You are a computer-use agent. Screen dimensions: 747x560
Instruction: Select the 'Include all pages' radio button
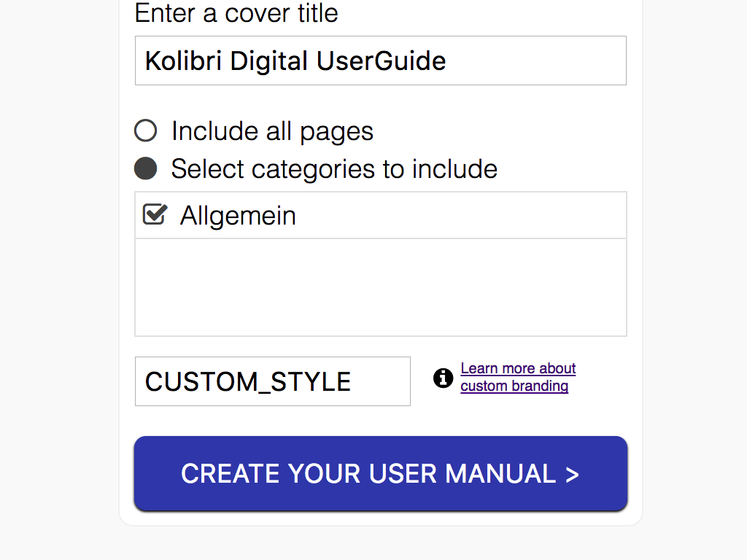point(146,131)
